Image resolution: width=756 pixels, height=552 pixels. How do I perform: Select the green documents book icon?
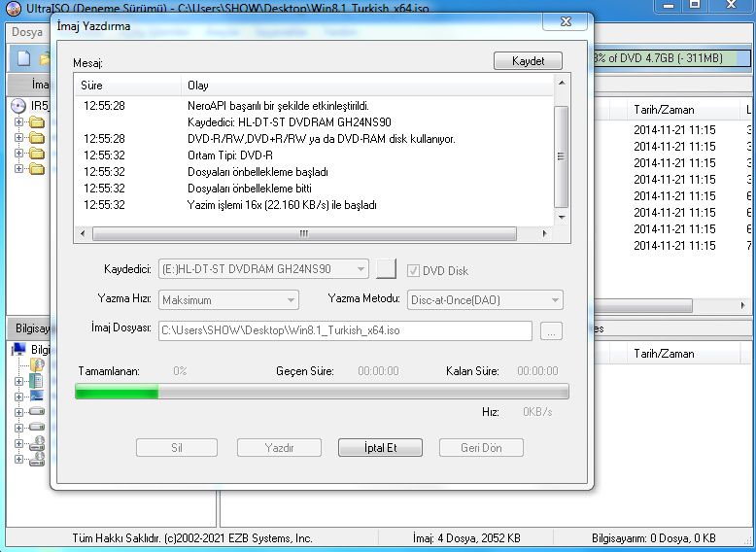[36, 381]
